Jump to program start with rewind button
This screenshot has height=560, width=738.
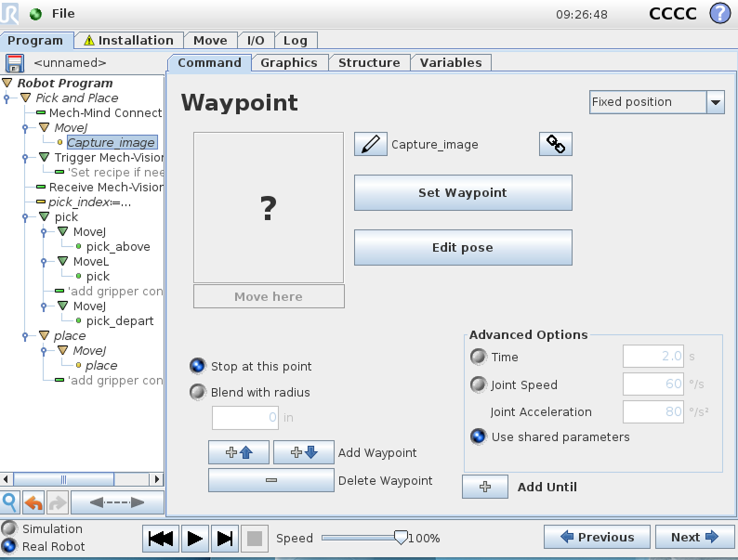coord(162,538)
